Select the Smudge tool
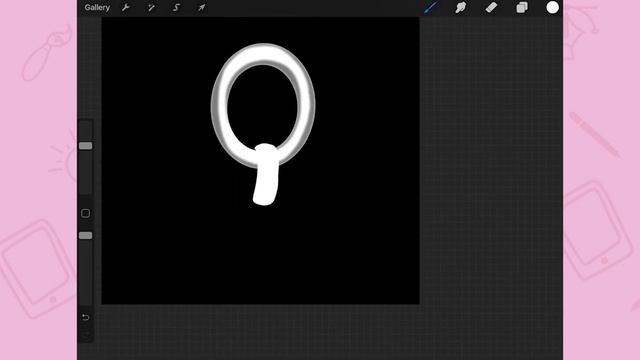This screenshot has height=360, width=640. (461, 7)
